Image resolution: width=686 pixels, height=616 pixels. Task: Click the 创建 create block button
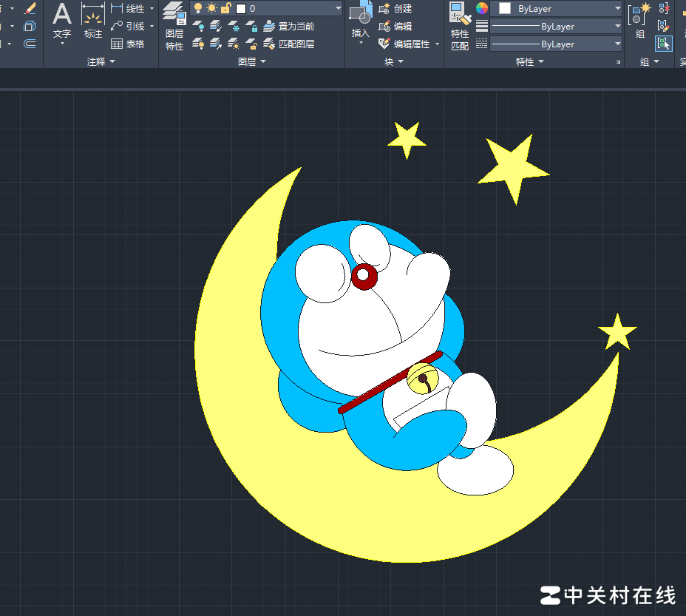point(395,8)
